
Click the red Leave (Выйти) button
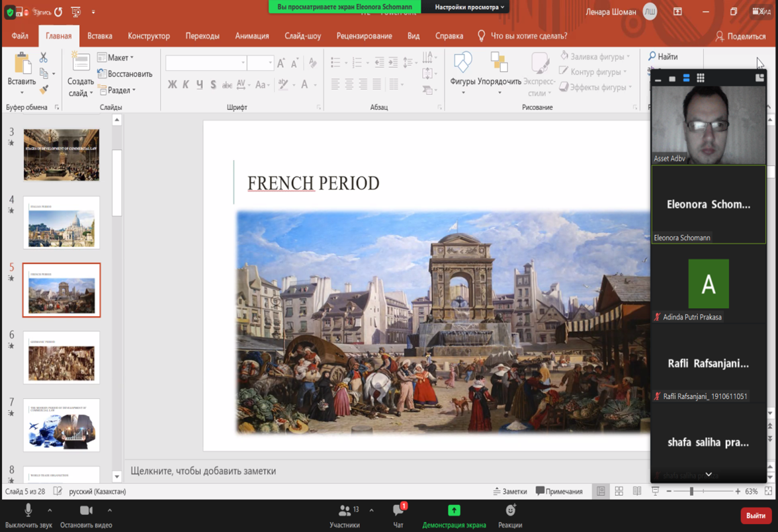point(756,515)
